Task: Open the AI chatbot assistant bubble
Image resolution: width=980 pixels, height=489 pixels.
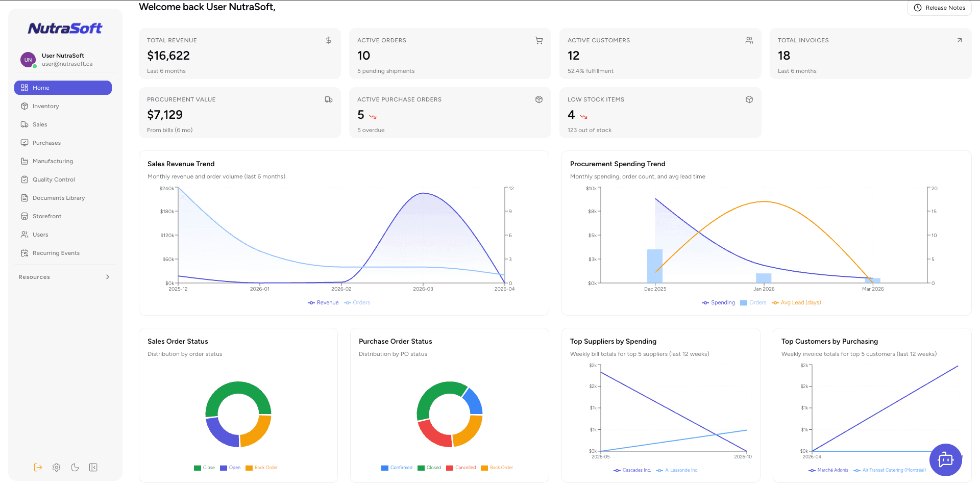Action: [x=946, y=460]
